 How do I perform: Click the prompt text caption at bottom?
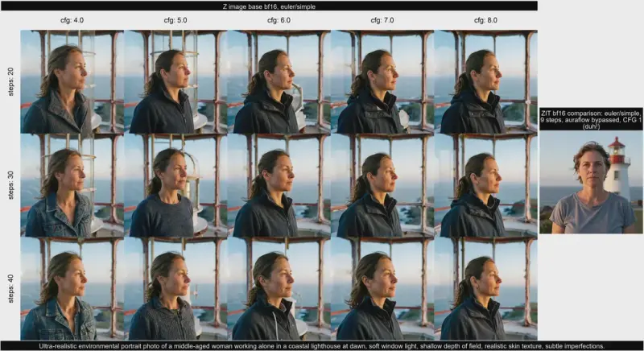pyautogui.click(x=322, y=345)
